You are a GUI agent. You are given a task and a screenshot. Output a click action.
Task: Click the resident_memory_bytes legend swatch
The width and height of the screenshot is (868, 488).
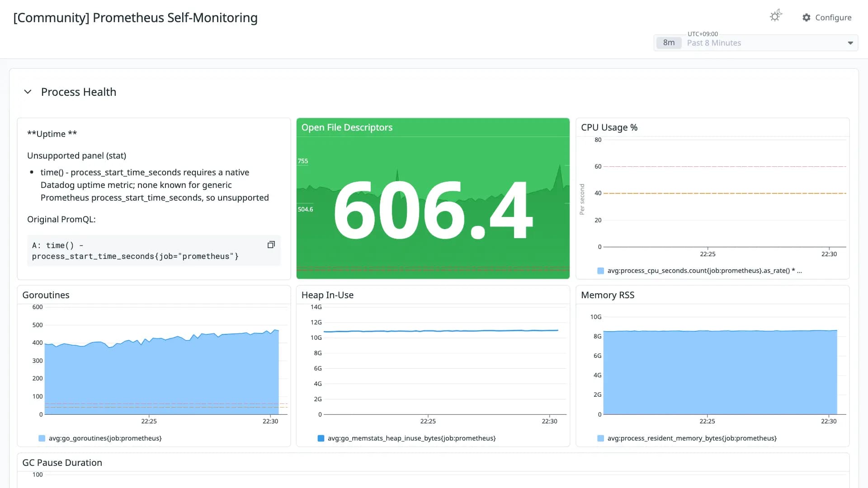click(600, 438)
